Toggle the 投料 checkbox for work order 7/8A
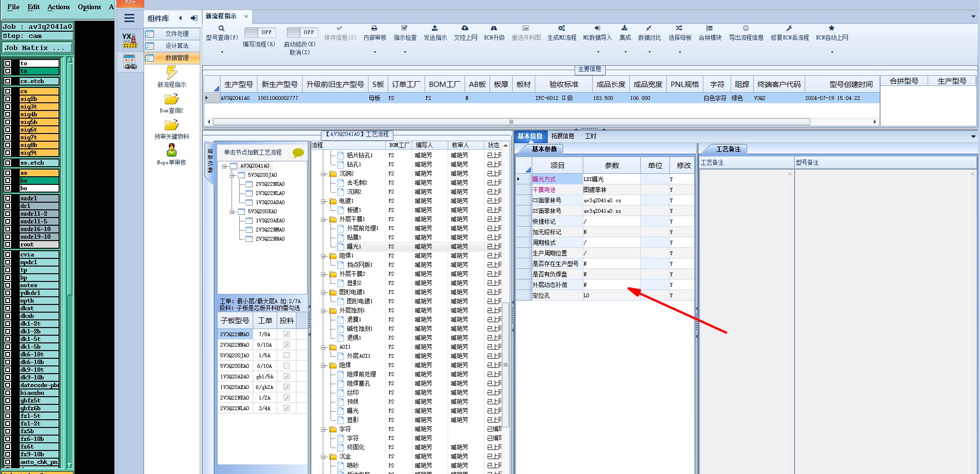This screenshot has height=474, width=980. pyautogui.click(x=287, y=334)
